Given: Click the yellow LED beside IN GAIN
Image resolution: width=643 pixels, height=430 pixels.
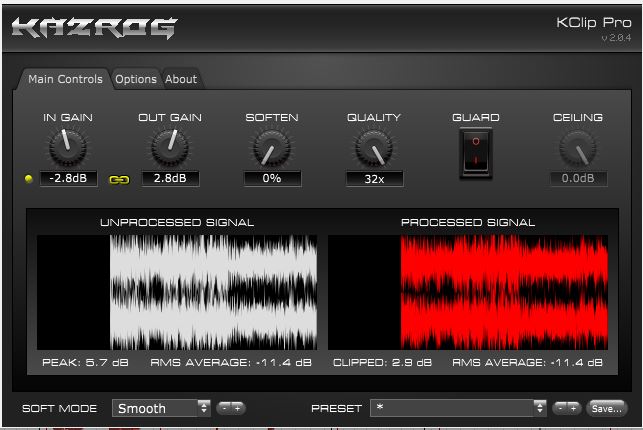Looking at the screenshot, I should (30, 179).
